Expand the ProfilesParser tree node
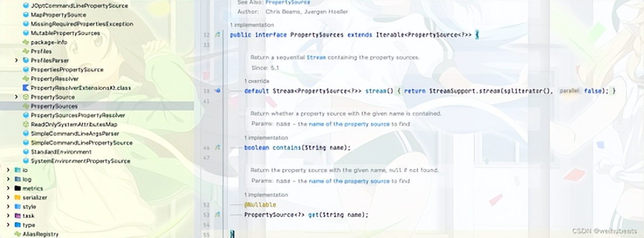The width and height of the screenshot is (644, 238). (16, 60)
